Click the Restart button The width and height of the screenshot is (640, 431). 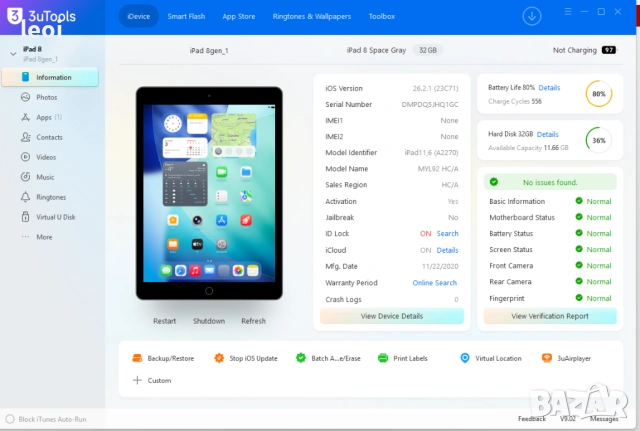(x=164, y=321)
